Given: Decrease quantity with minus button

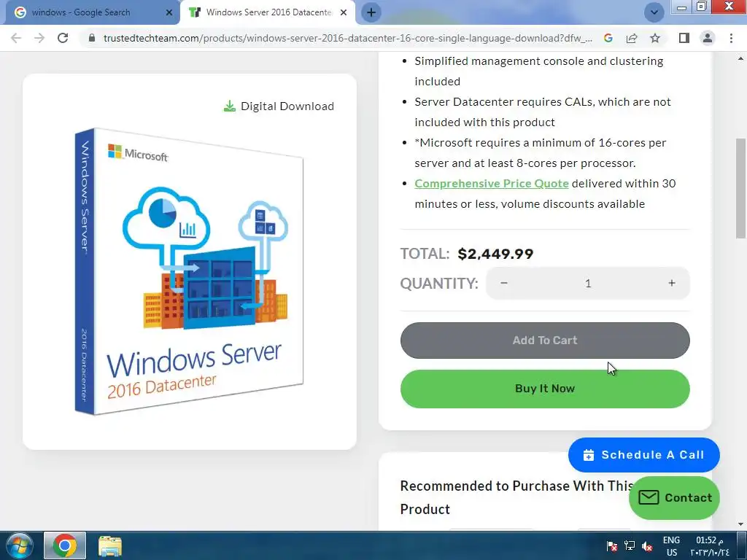Looking at the screenshot, I should tap(504, 283).
